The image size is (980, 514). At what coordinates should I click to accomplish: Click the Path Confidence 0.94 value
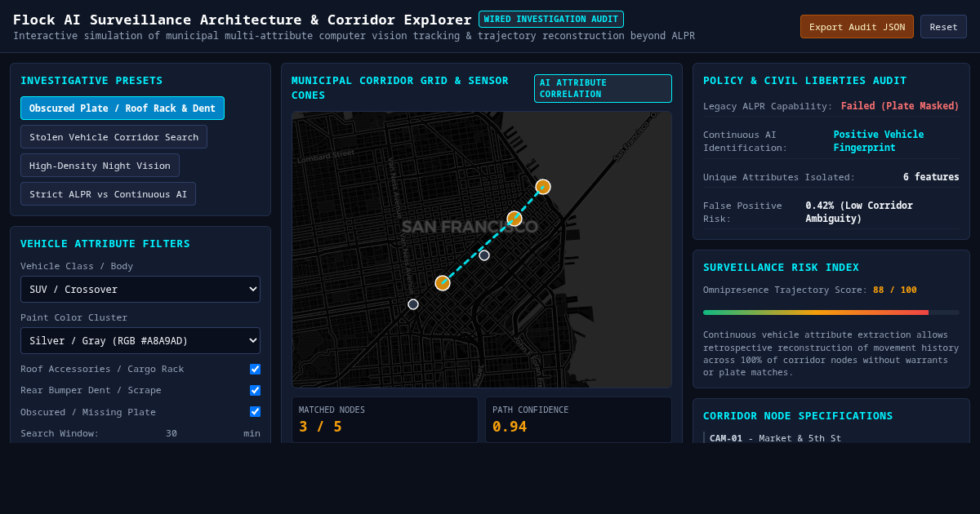(x=510, y=427)
